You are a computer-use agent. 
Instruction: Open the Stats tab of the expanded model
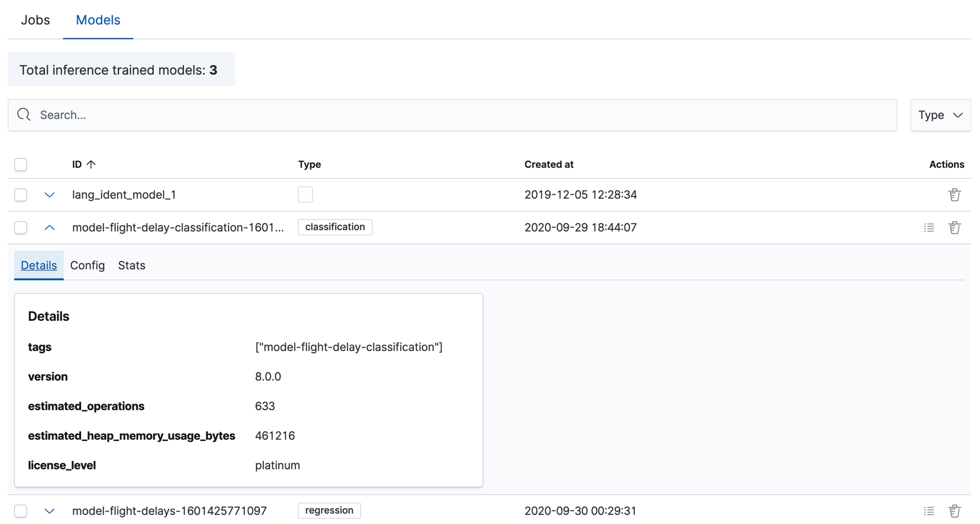coord(131,265)
